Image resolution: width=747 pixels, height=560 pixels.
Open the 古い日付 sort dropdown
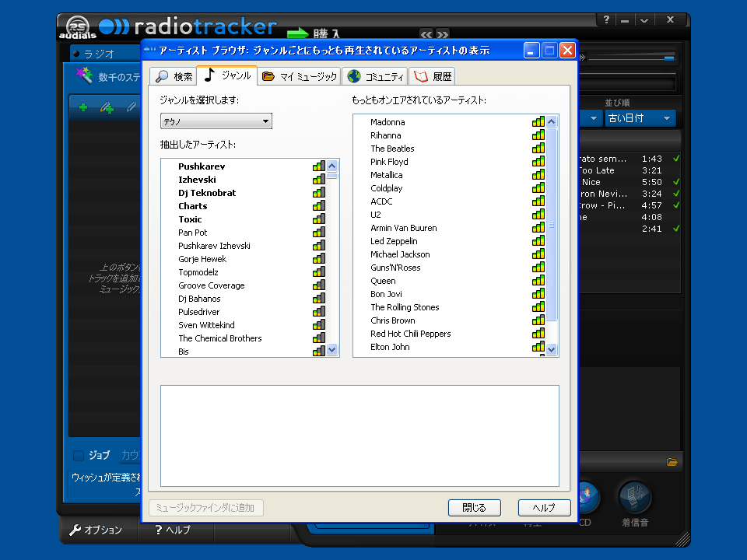click(x=640, y=118)
